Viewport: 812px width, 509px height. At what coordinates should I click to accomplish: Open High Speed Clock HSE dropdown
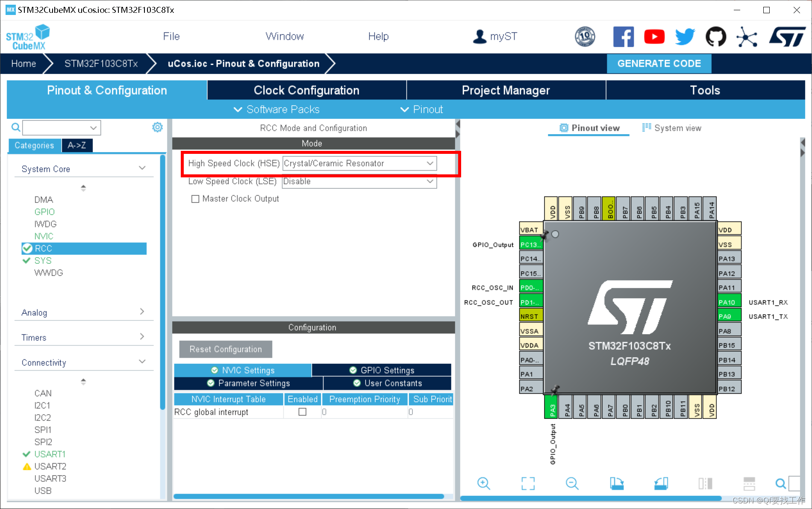click(360, 164)
